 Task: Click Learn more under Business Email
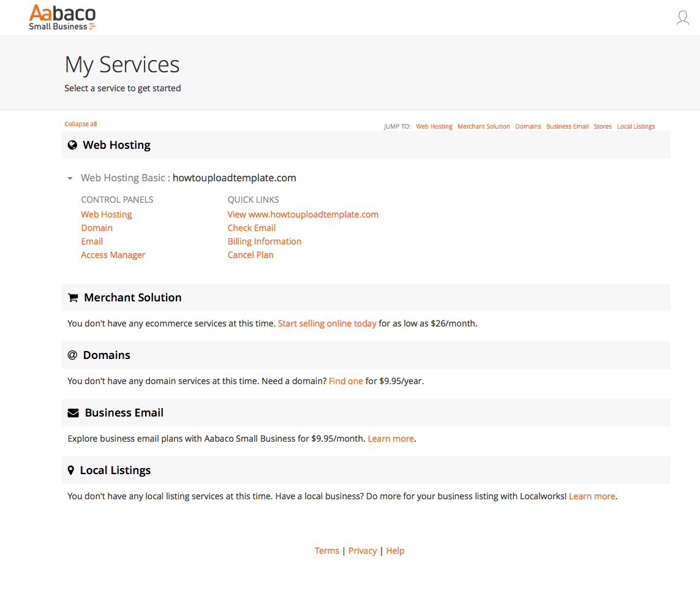pyautogui.click(x=391, y=439)
